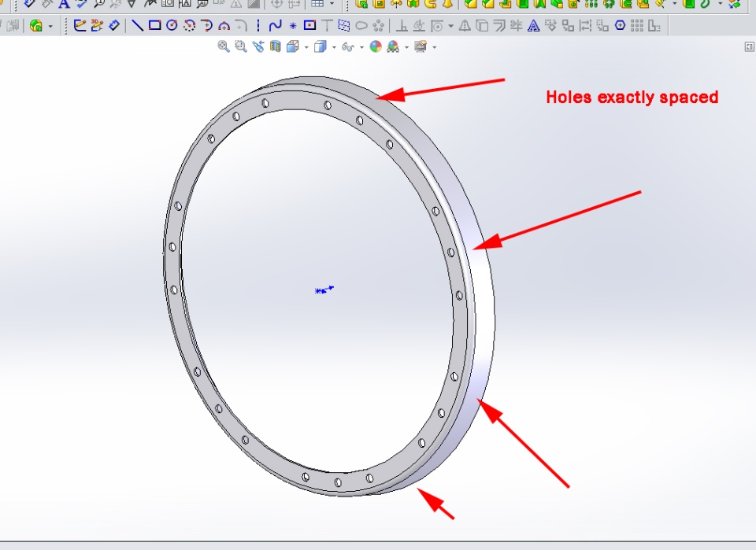Select the Note annotation A icon
The width and height of the screenshot is (756, 550).
[x=64, y=5]
